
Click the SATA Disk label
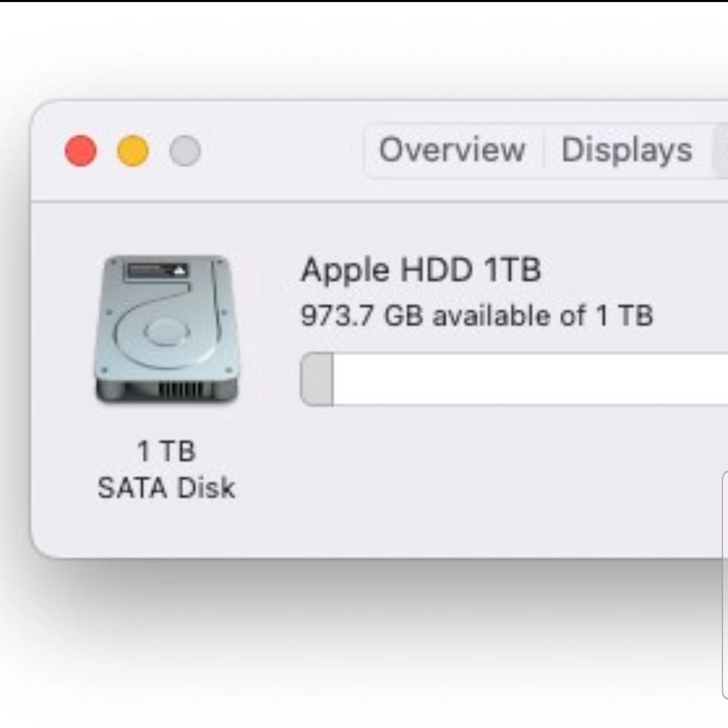(166, 488)
